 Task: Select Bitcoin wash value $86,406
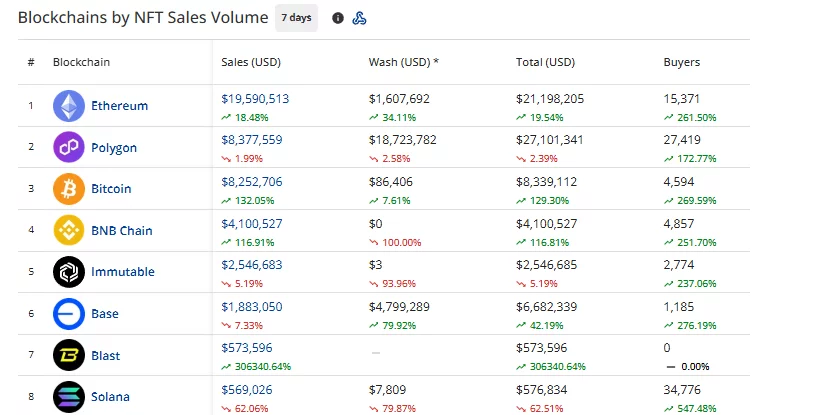[391, 182]
